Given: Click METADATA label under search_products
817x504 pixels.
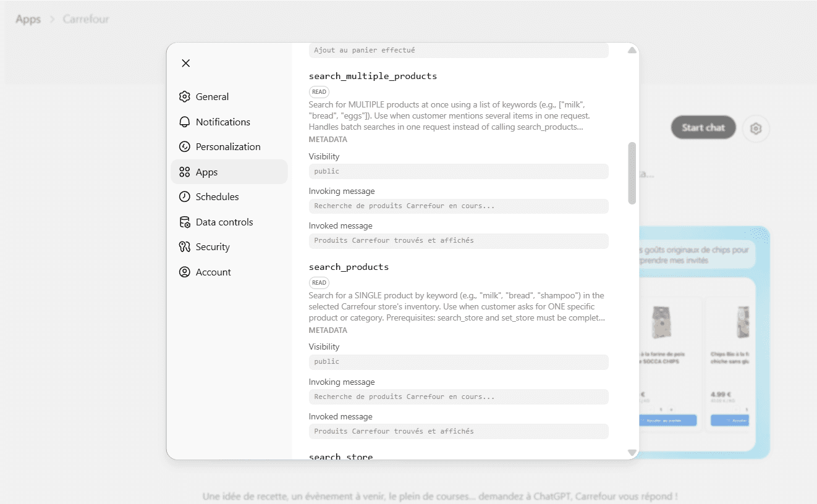Looking at the screenshot, I should [328, 330].
